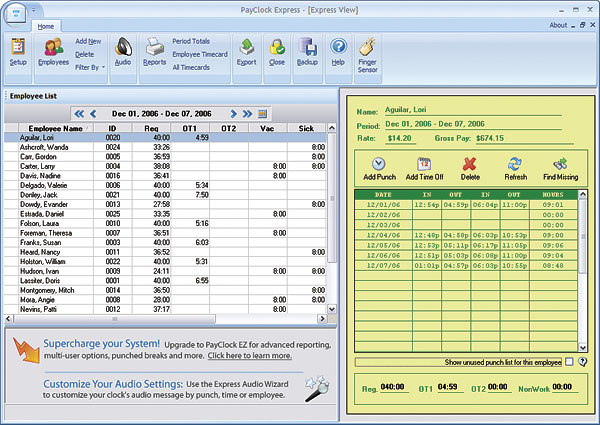This screenshot has width=600, height=425.
Task: Switch to the Home ribbon tab
Action: click(x=46, y=26)
